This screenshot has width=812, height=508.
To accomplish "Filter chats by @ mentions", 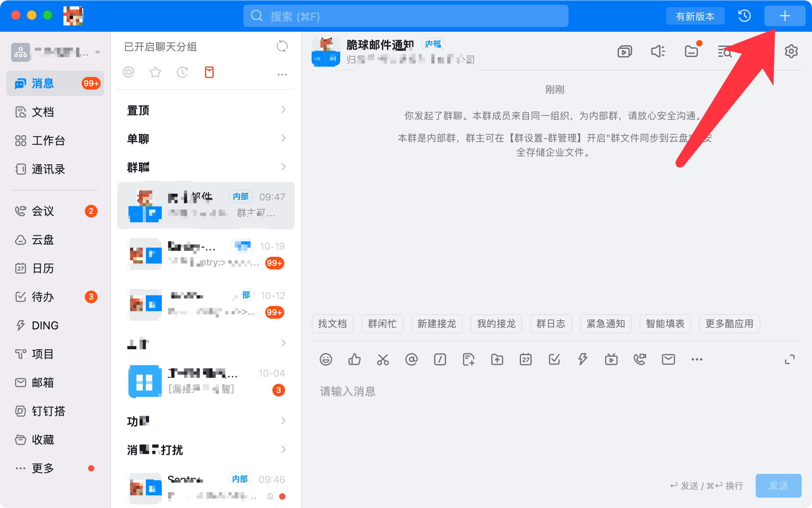I will coord(128,72).
